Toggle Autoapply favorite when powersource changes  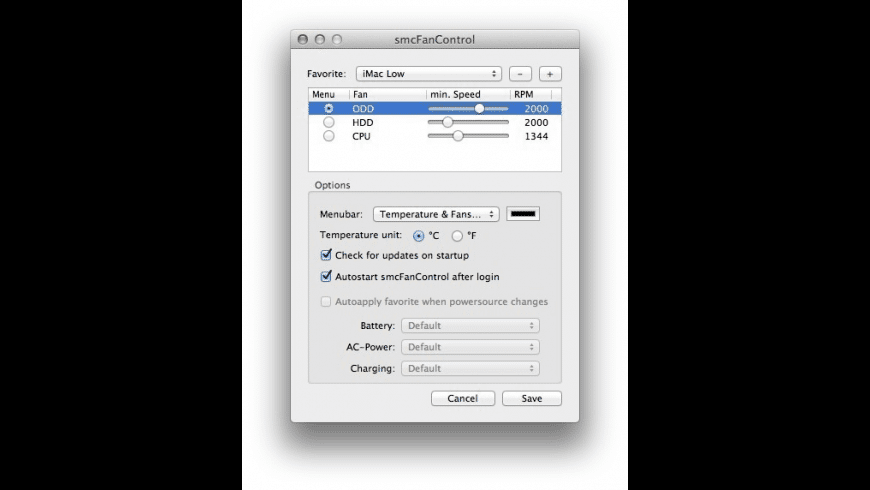[x=326, y=301]
